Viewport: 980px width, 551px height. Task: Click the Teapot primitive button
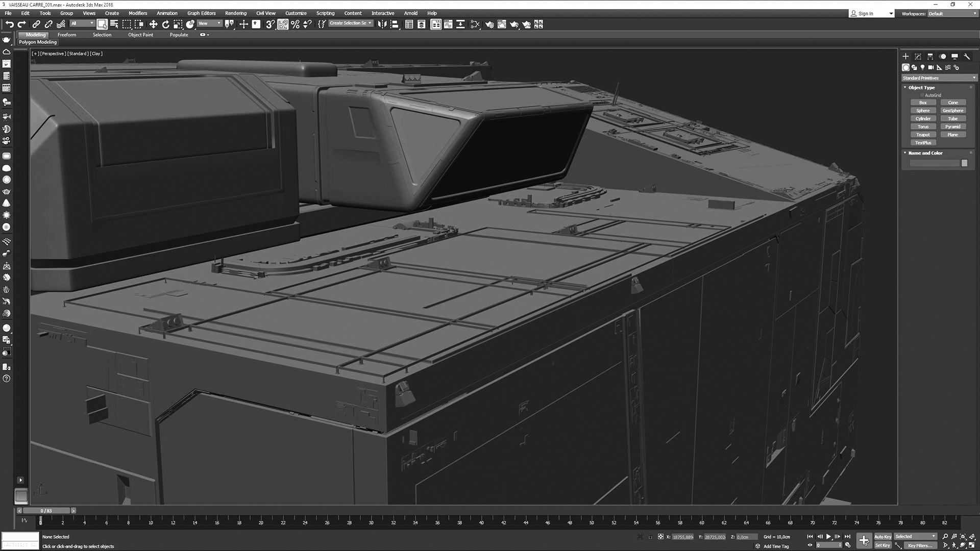(x=923, y=135)
